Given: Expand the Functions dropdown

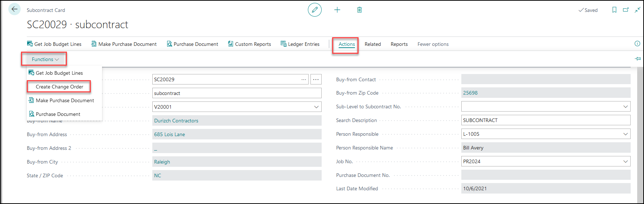Looking at the screenshot, I should coord(45,59).
